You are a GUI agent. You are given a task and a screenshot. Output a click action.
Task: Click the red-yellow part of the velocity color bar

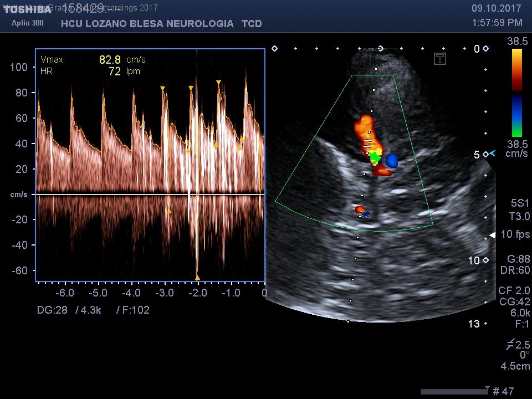coord(516,69)
